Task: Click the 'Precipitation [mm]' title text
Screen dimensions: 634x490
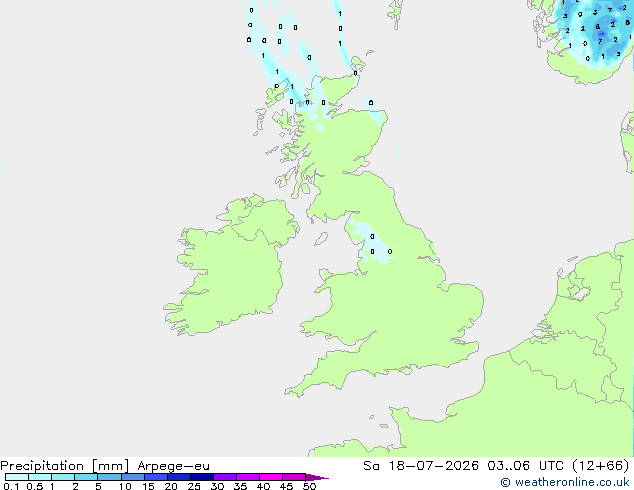Action: [65, 466]
